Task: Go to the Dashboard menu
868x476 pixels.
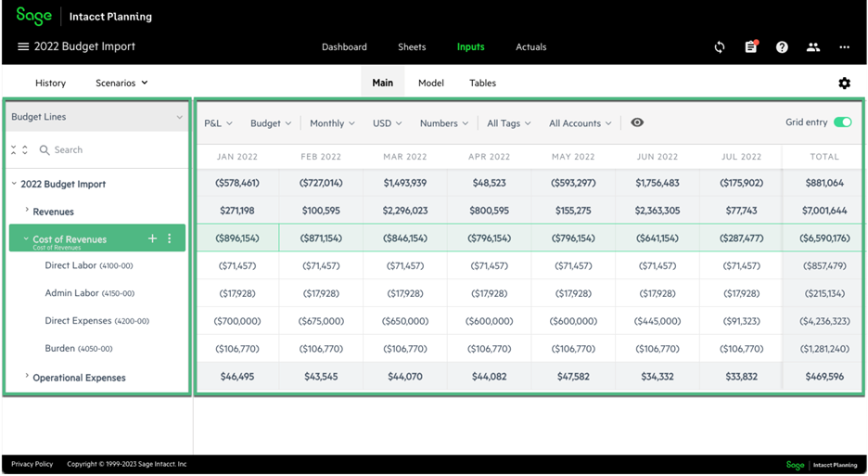Action: [x=344, y=47]
